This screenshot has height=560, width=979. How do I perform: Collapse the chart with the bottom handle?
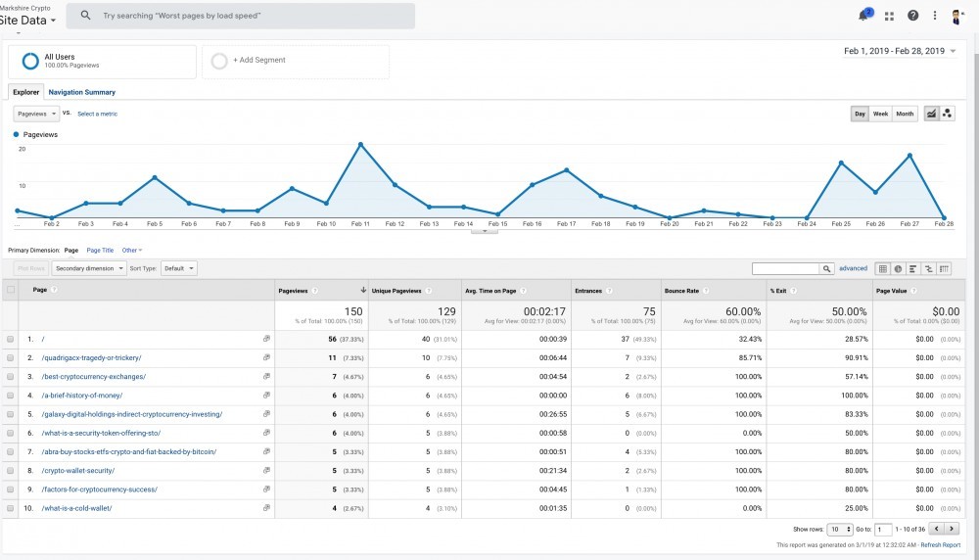[x=485, y=231]
